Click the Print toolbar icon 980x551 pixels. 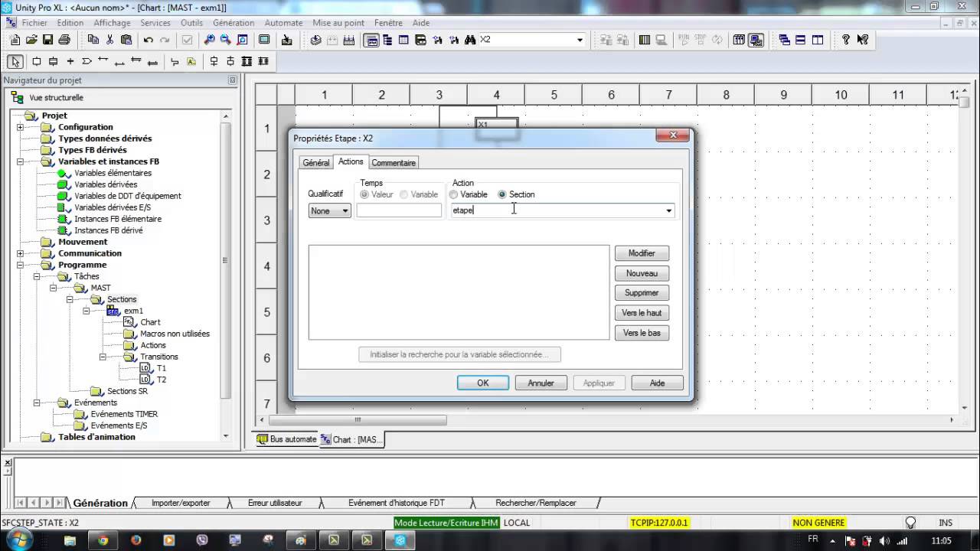pos(64,40)
